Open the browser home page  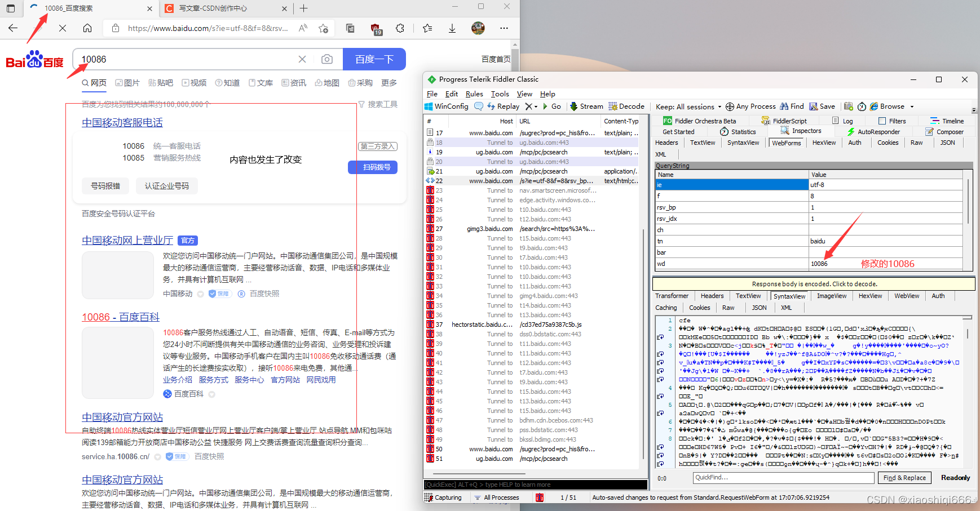pos(87,28)
